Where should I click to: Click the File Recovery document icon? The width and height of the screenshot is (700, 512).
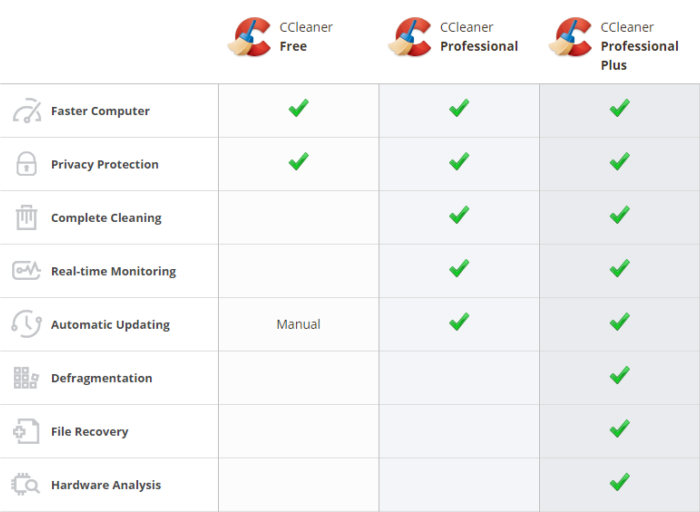pos(26,431)
